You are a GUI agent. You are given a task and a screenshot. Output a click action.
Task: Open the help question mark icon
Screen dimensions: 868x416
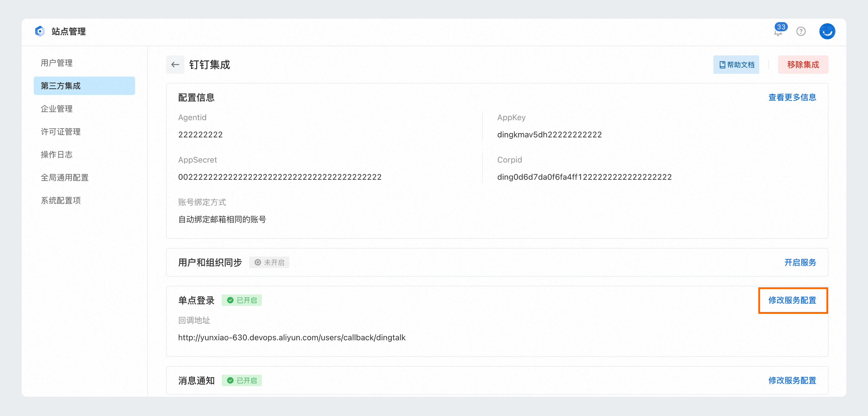[x=800, y=31]
